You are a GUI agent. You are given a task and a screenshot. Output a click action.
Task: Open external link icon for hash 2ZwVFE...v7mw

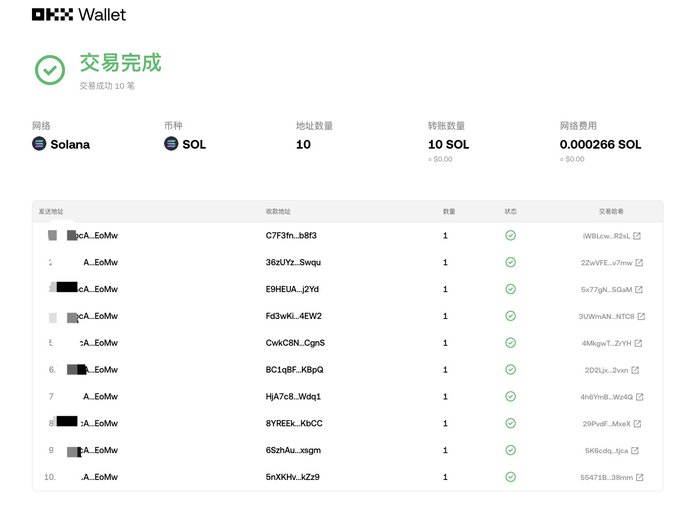click(639, 263)
